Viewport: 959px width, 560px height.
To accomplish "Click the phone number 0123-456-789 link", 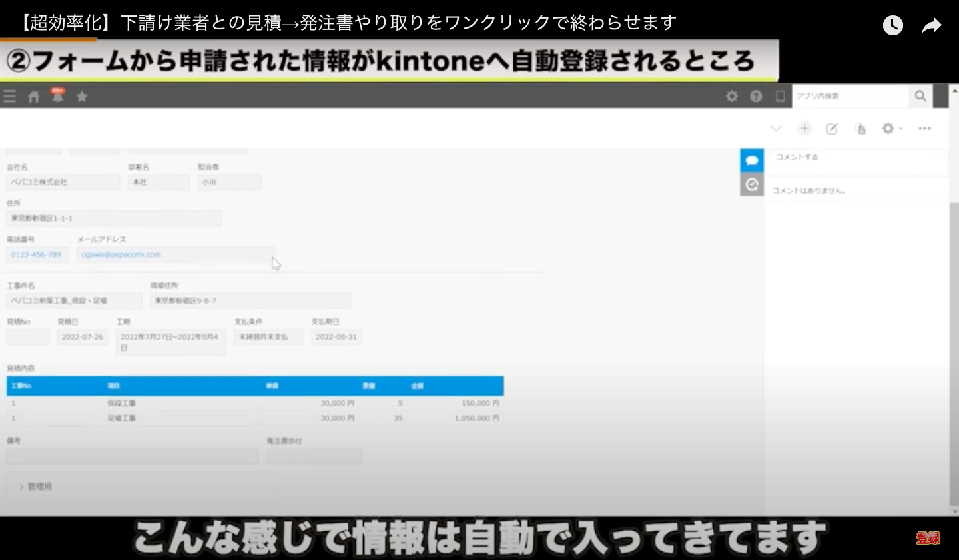I will 37,254.
